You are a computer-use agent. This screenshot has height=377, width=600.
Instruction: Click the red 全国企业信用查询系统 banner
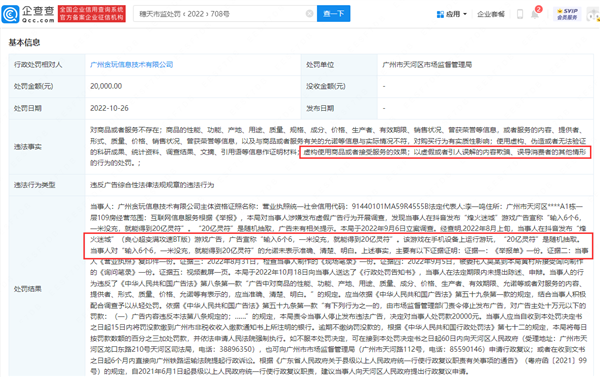point(92,14)
